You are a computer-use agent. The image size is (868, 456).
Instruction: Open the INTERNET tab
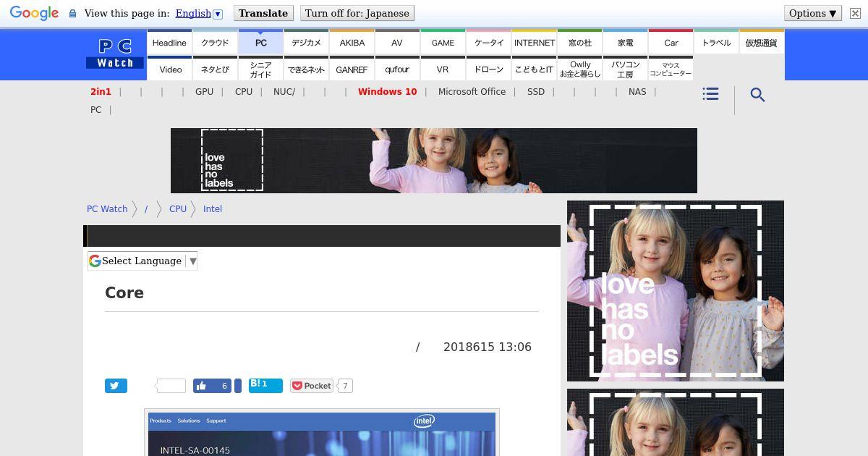535,42
